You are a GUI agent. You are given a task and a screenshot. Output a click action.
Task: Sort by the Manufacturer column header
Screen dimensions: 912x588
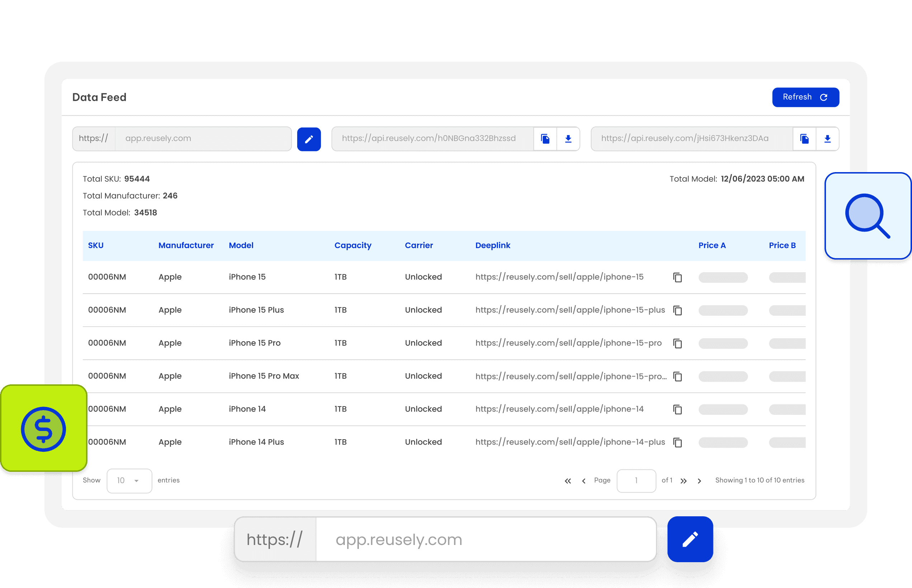click(186, 246)
